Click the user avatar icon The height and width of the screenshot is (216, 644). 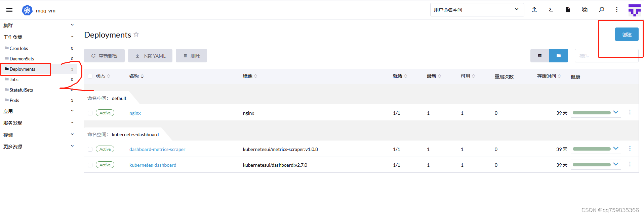click(x=635, y=10)
